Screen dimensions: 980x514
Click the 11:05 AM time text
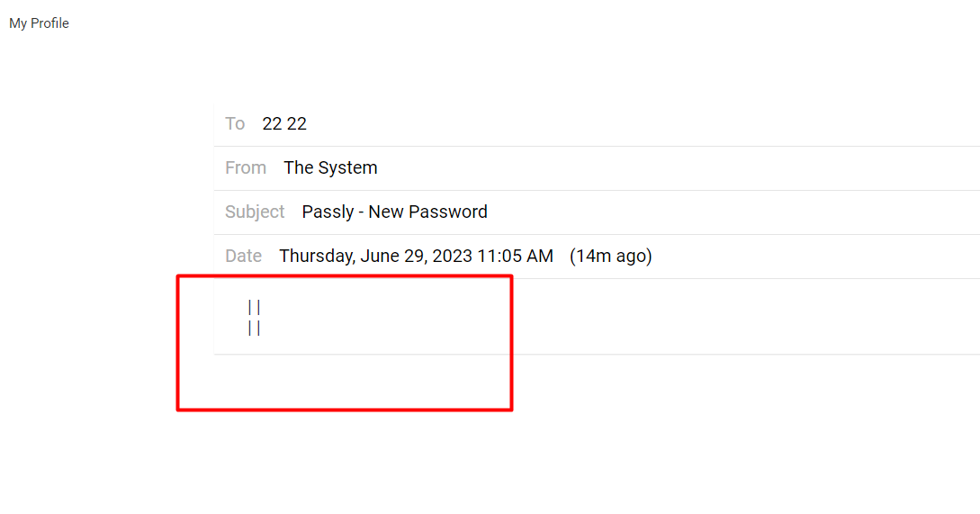pos(516,257)
